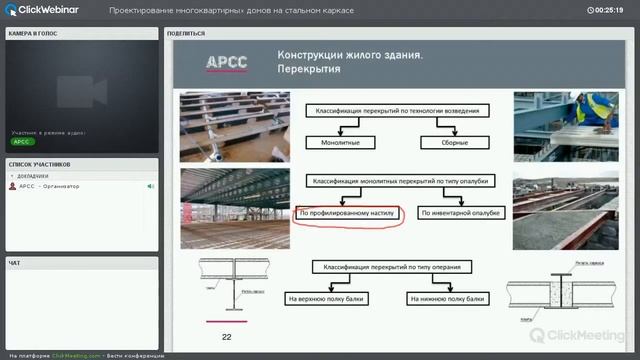
Task: Click the speaker icon next to APCC organizer
Action: pos(151,186)
